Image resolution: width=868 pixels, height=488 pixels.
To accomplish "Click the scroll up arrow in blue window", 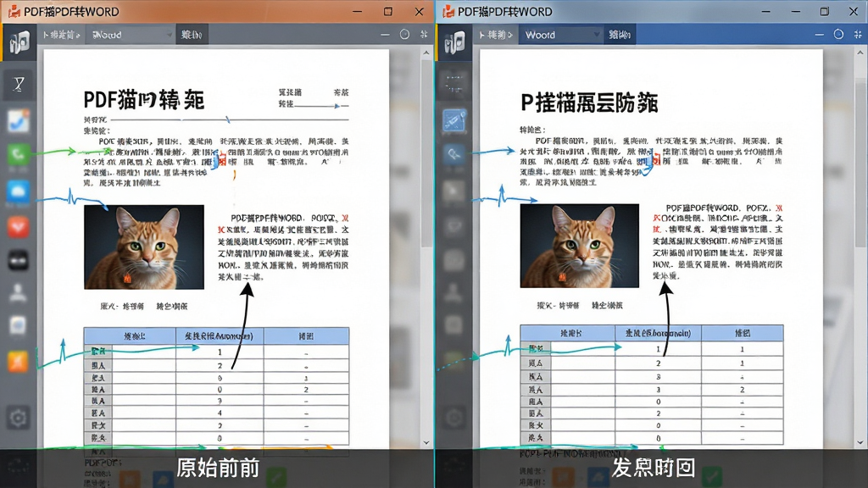I will point(860,53).
